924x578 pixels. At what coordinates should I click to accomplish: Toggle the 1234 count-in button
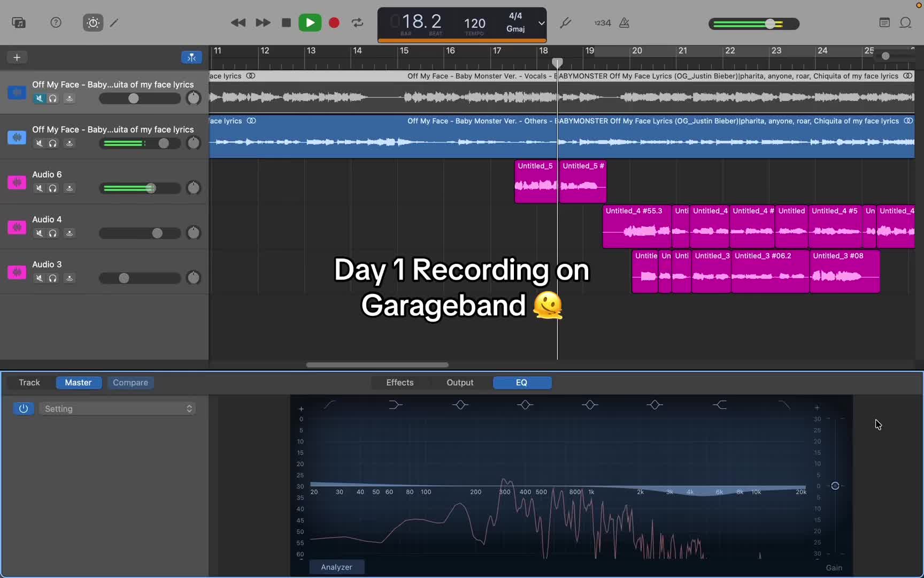coord(602,23)
